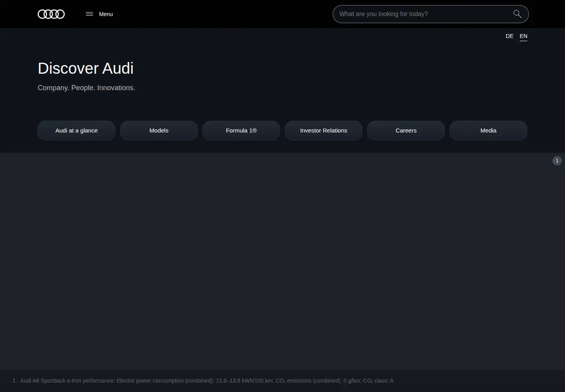Click the magnifying glass search icon

(518, 14)
